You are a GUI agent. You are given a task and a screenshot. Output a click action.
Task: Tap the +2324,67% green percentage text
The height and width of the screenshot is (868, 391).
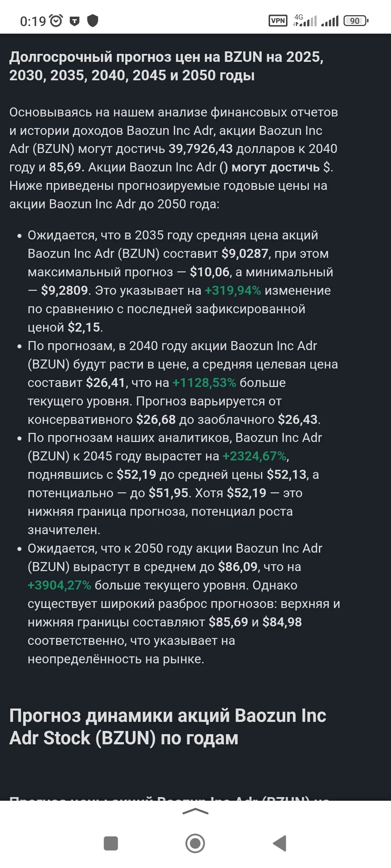255,456
